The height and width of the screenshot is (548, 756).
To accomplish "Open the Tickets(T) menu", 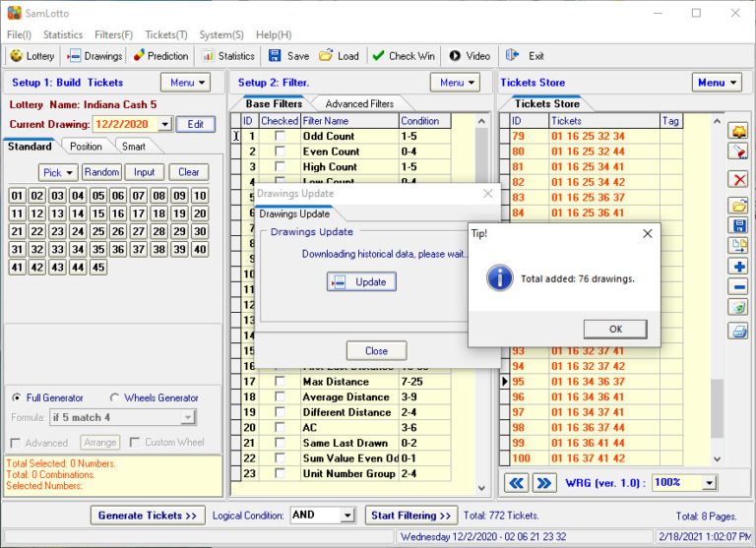I will (166, 34).
